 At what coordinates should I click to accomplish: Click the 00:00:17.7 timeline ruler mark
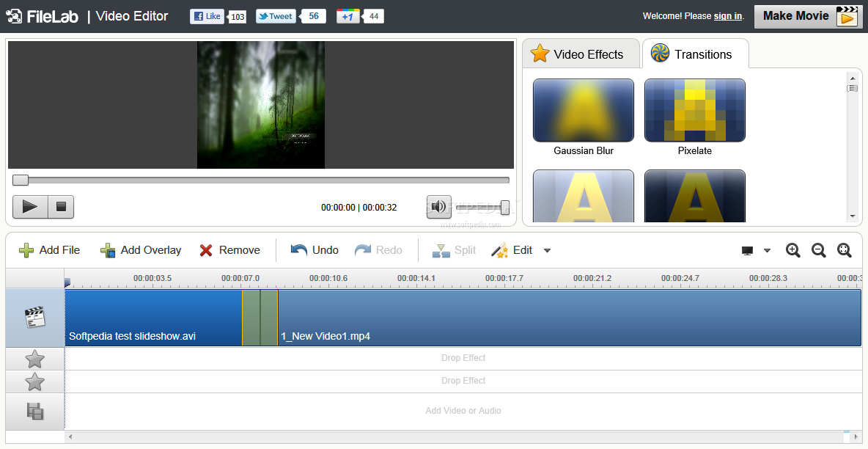click(x=504, y=278)
